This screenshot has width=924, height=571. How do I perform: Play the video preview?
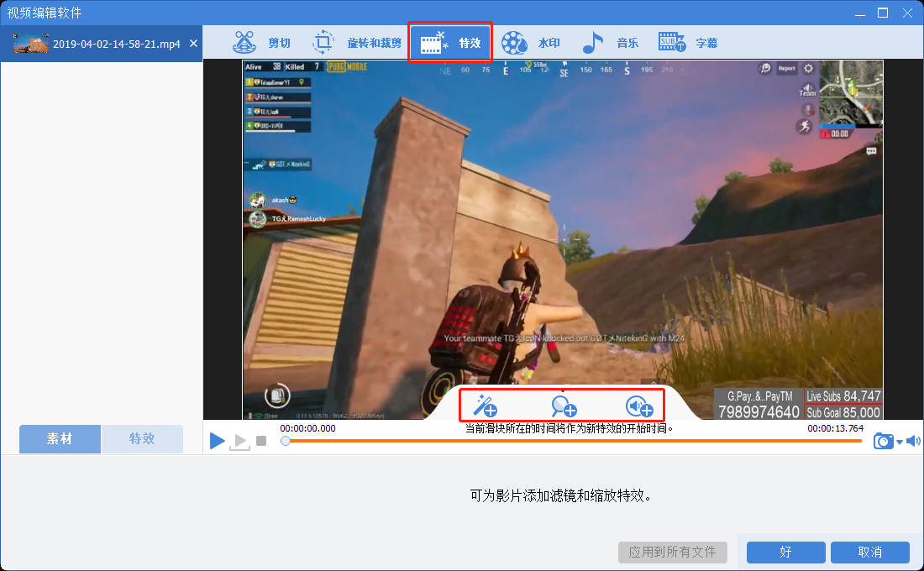(x=217, y=440)
